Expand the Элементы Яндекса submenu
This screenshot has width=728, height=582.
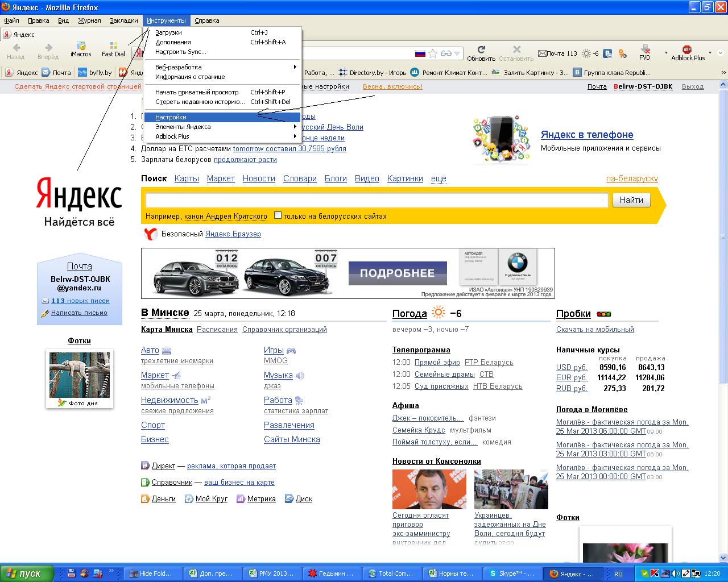[222, 127]
